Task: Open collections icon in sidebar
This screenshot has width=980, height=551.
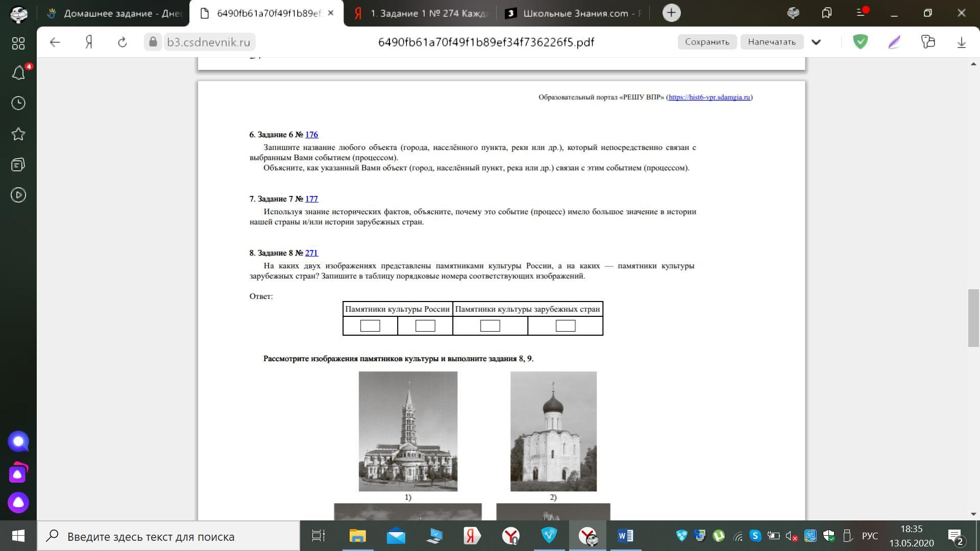Action: click(18, 164)
